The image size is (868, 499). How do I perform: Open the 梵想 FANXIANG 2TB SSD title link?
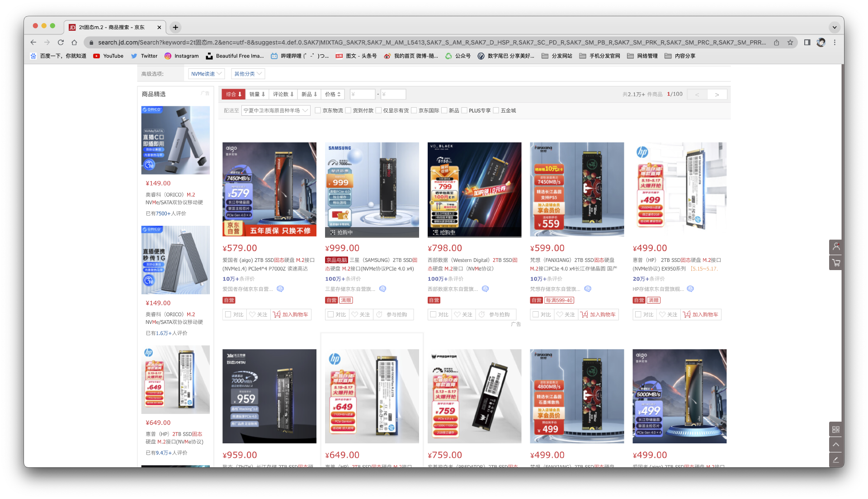pos(574,264)
